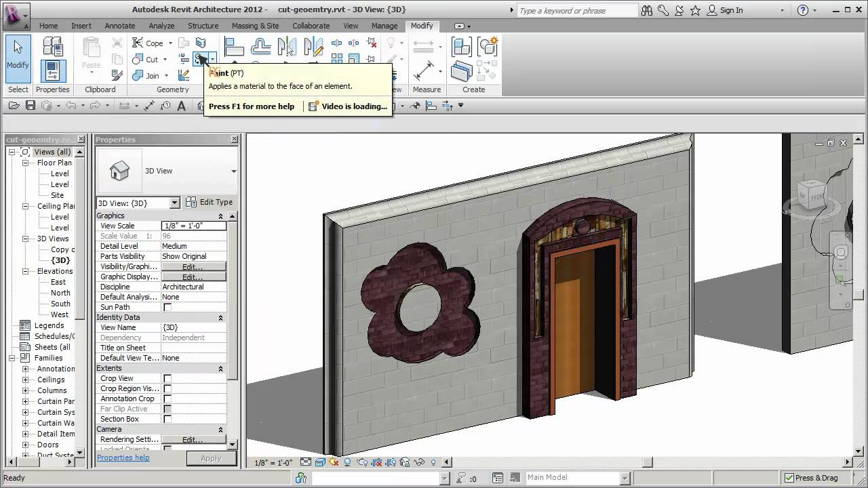The height and width of the screenshot is (488, 868).
Task: Select the Join geometry tool
Action: 149,75
